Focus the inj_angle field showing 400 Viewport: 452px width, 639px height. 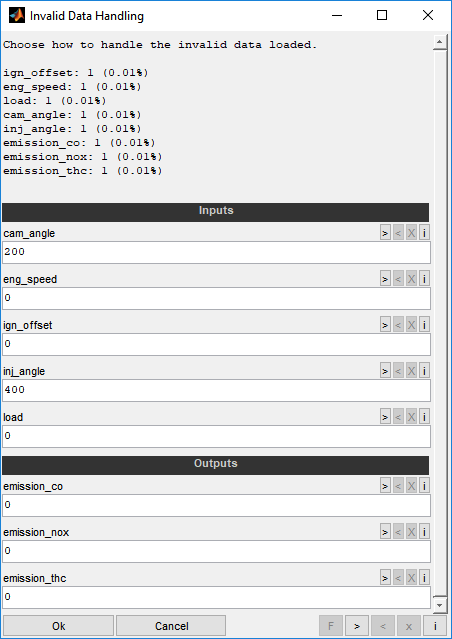(x=216, y=390)
